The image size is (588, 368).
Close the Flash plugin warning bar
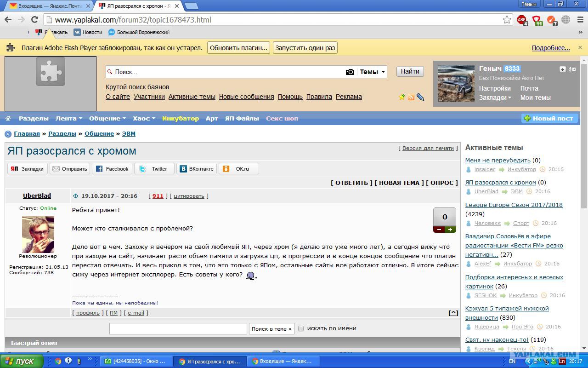point(580,47)
